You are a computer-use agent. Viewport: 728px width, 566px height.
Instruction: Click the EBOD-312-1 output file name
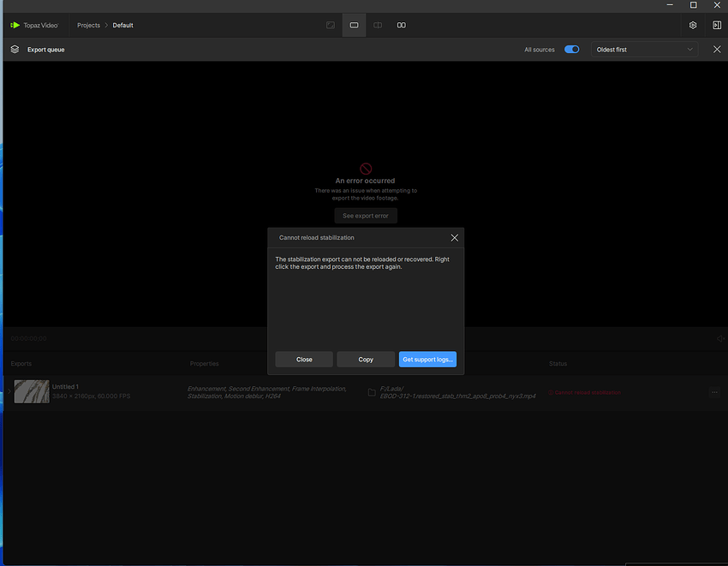(458, 396)
